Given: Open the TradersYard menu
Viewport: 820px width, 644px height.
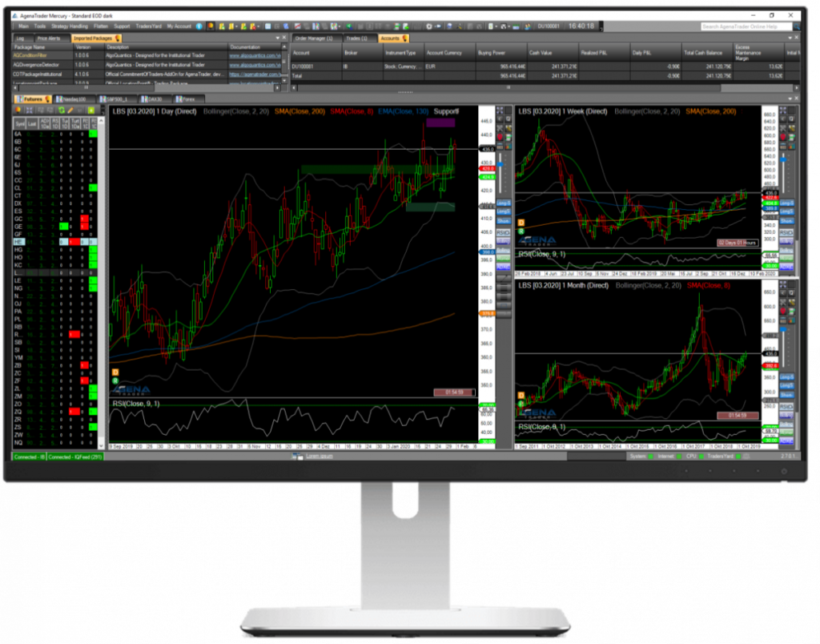Looking at the screenshot, I should click(x=148, y=26).
